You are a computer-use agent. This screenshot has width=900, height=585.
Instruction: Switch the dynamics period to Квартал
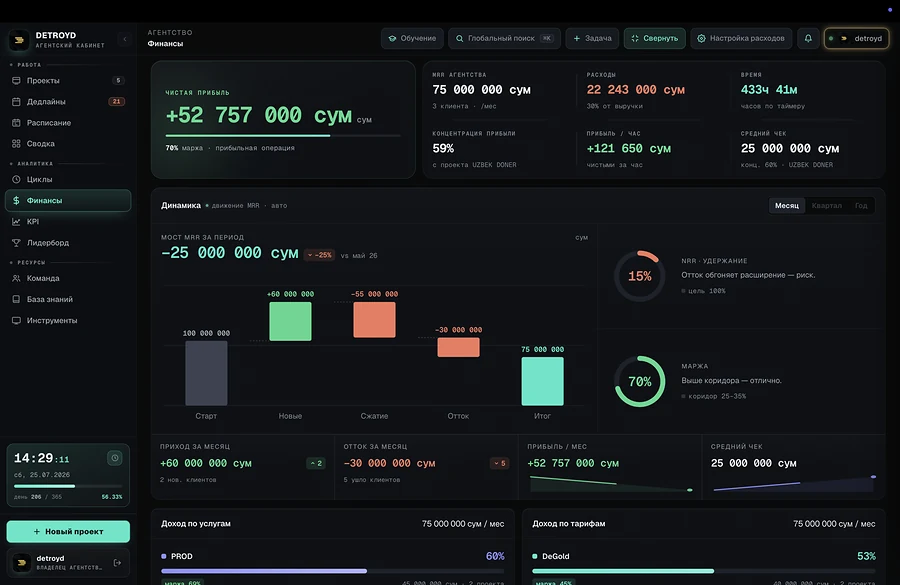(x=827, y=206)
